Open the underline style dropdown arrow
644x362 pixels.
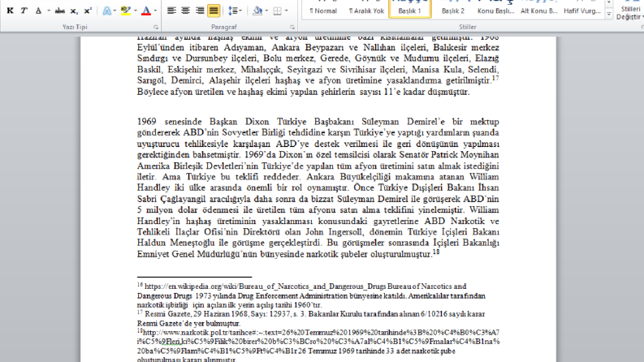(x=49, y=11)
